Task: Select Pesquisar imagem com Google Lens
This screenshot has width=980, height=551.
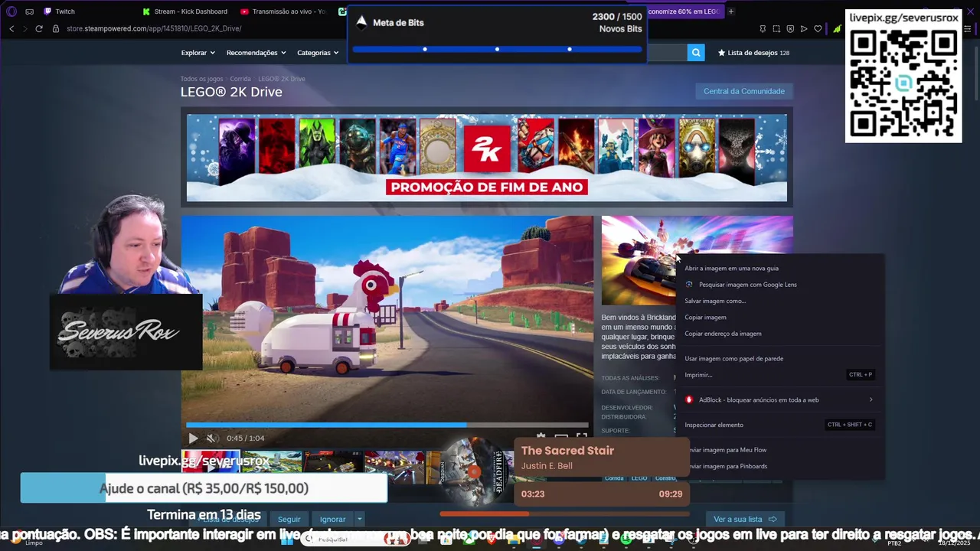Action: pos(747,285)
